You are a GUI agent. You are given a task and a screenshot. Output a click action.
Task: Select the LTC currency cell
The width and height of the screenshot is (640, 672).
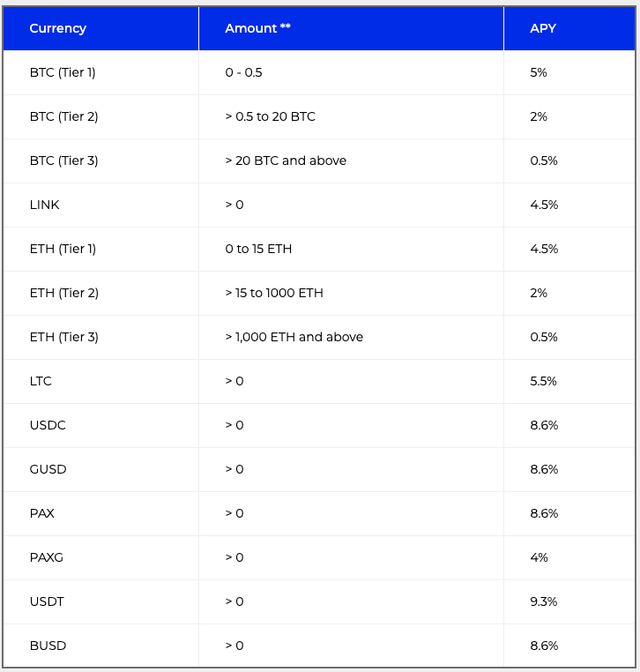tap(41, 381)
